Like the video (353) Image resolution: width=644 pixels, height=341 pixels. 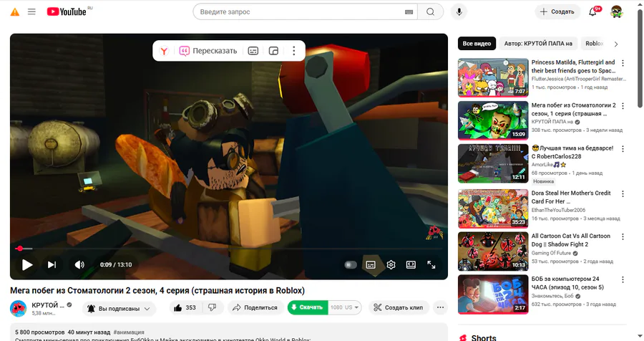pyautogui.click(x=185, y=307)
